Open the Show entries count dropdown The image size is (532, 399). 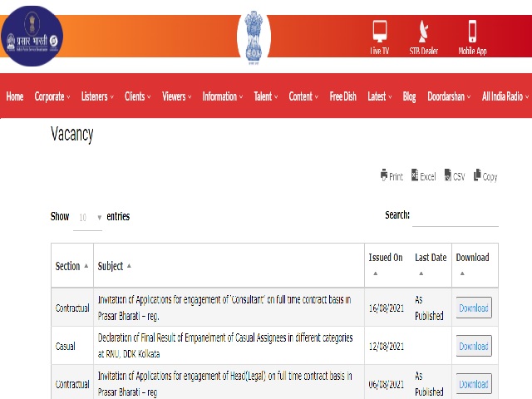87,218
